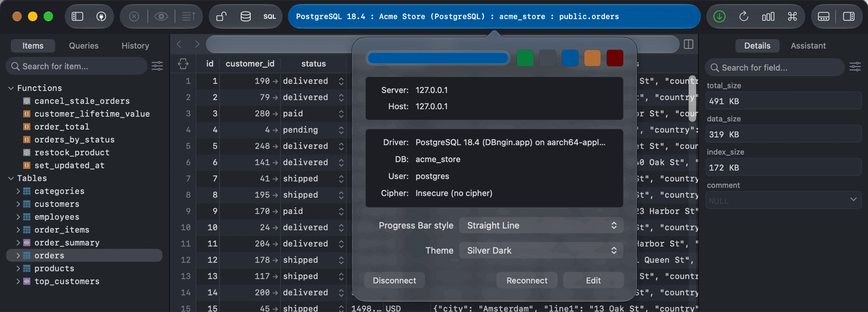Click the green download arrow icon
Viewport: 868px width, 312px height.
point(719,16)
